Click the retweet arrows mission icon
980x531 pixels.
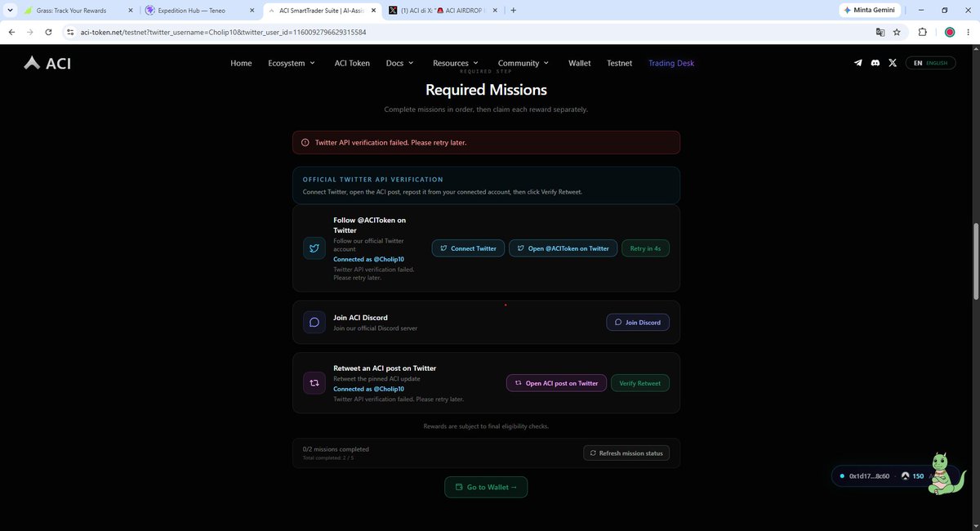tap(314, 382)
